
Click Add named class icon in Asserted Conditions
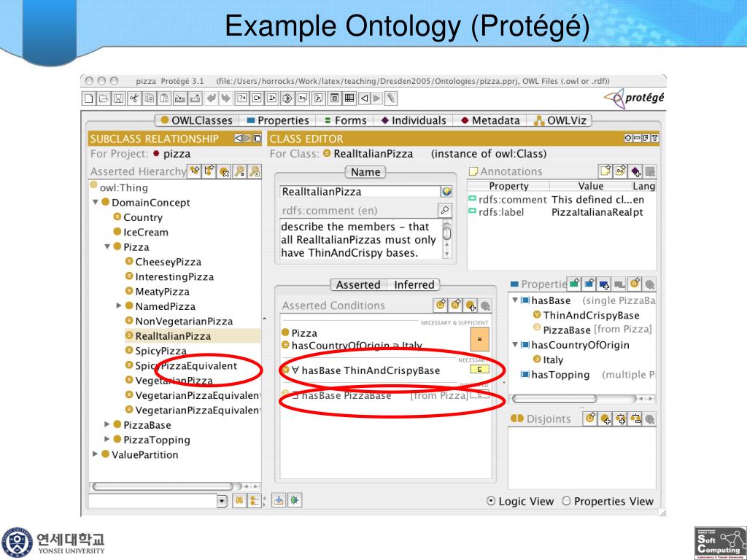pyautogui.click(x=471, y=306)
